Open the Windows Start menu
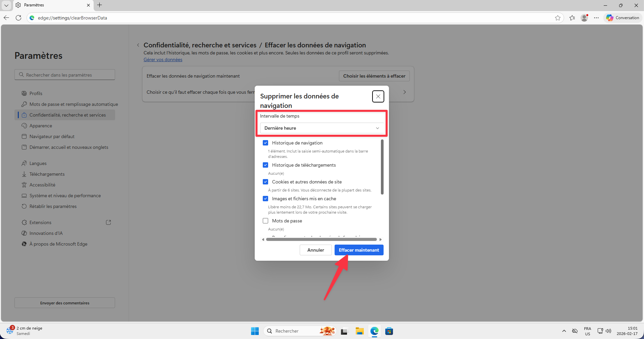The width and height of the screenshot is (644, 339). pyautogui.click(x=255, y=331)
